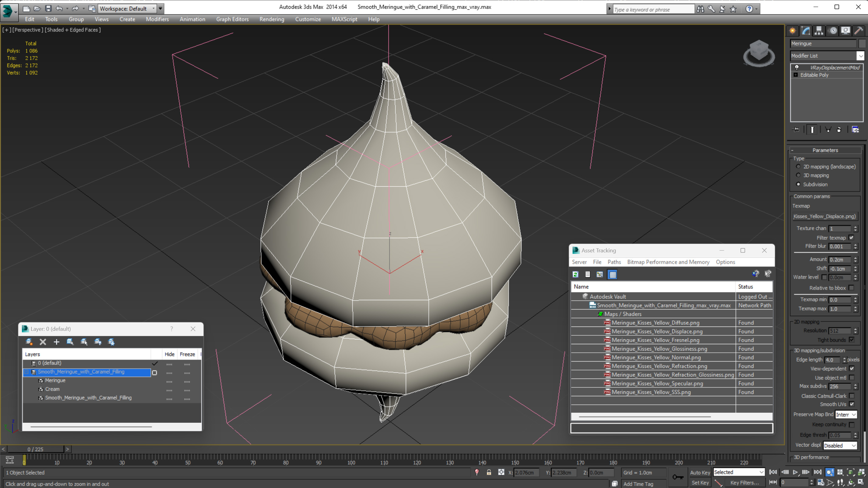The width and height of the screenshot is (868, 488).
Task: Enable Use object mtl checkbox
Action: [x=852, y=378]
